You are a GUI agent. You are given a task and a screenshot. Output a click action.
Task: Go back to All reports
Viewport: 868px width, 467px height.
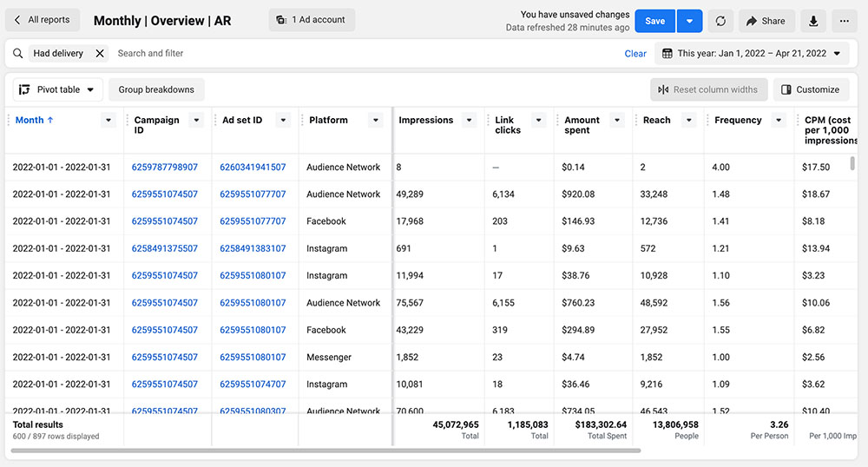(x=42, y=20)
